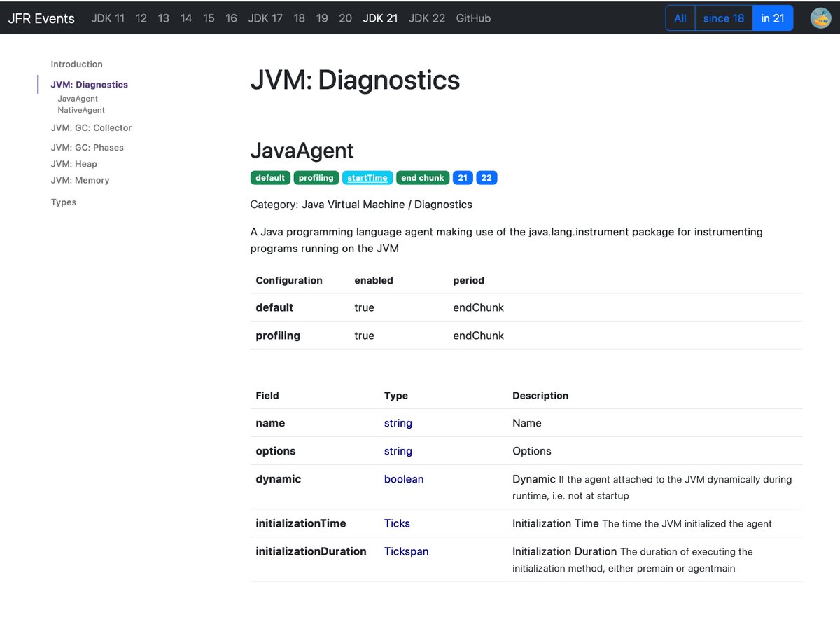Screen dimensions: 840x622
Task: Click the initializationTime field name
Action: [301, 523]
